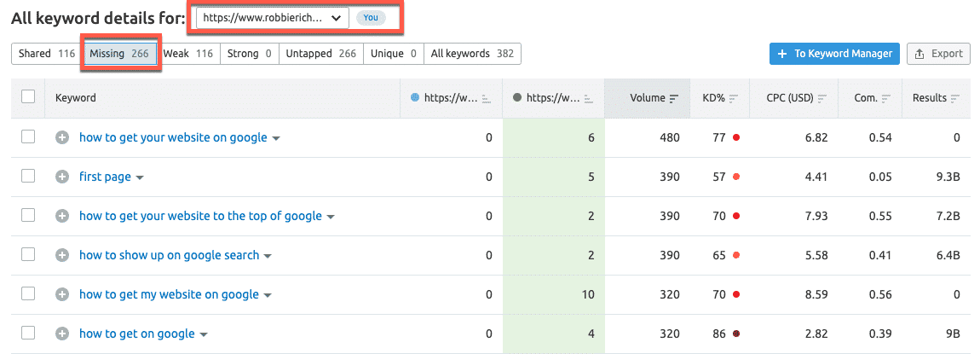This screenshot has width=980, height=354.
Task: Open 'how to get your website to the top of google' link
Action: coord(200,216)
